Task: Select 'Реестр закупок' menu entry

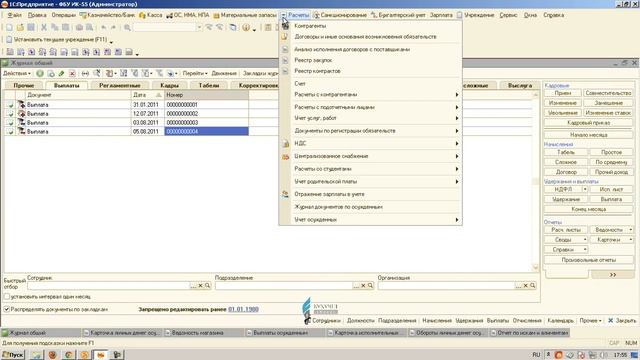Action: click(x=371, y=60)
